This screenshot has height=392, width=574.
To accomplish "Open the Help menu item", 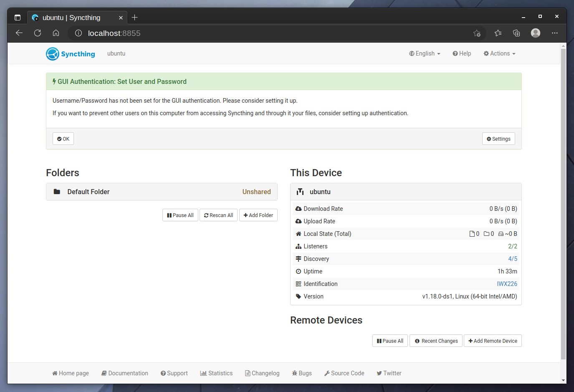I will 462,53.
